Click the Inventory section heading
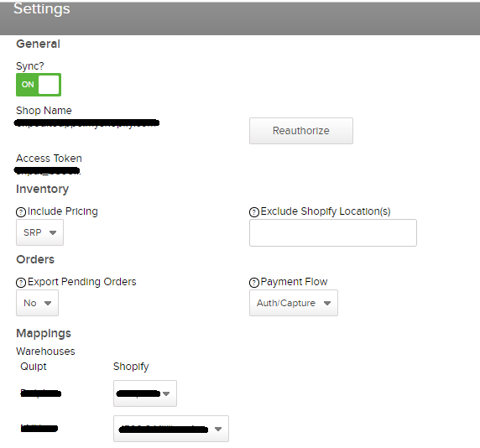Screen dimensions: 480x448 tap(42, 189)
